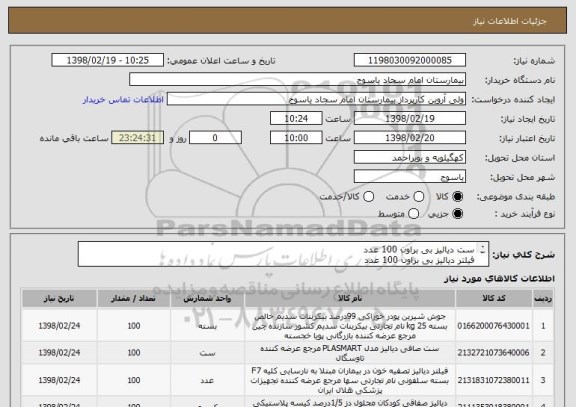
Task: Click the شرح کلی نیاز label
Action: [x=523, y=255]
